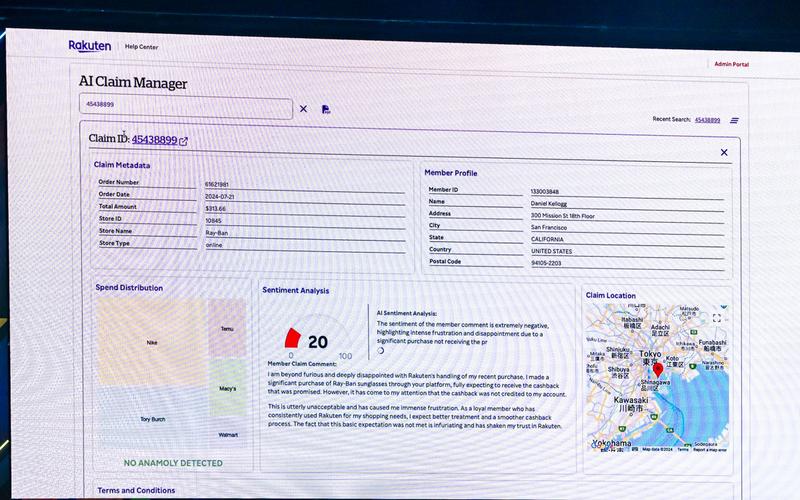Click the Rakuten logo
Image resolution: width=800 pixels, height=500 pixels.
click(x=90, y=46)
